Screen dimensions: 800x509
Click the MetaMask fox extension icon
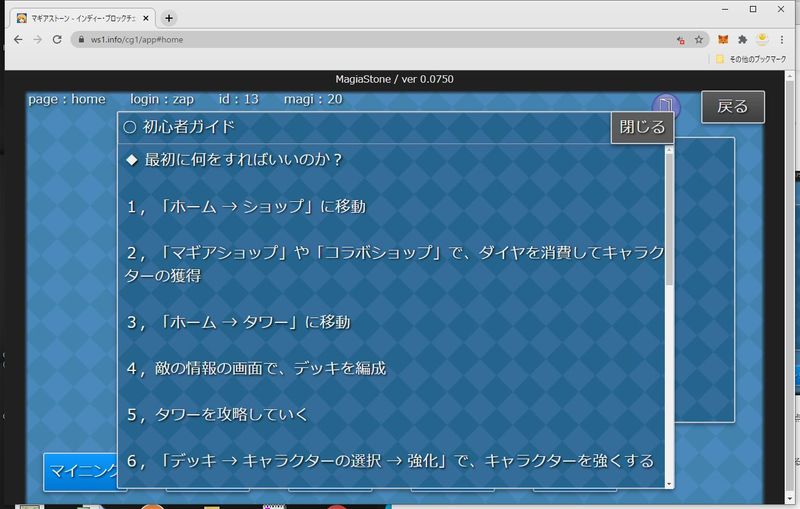(x=722, y=39)
